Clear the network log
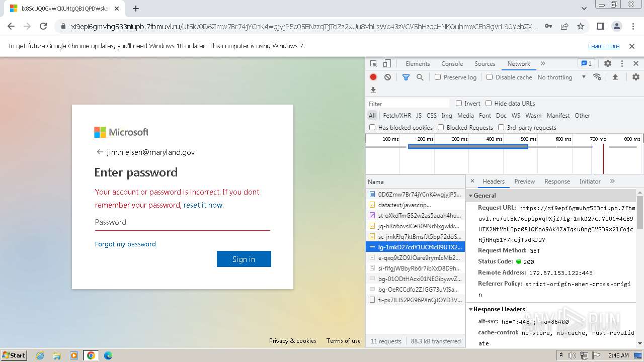The width and height of the screenshot is (644, 362). pyautogui.click(x=387, y=77)
